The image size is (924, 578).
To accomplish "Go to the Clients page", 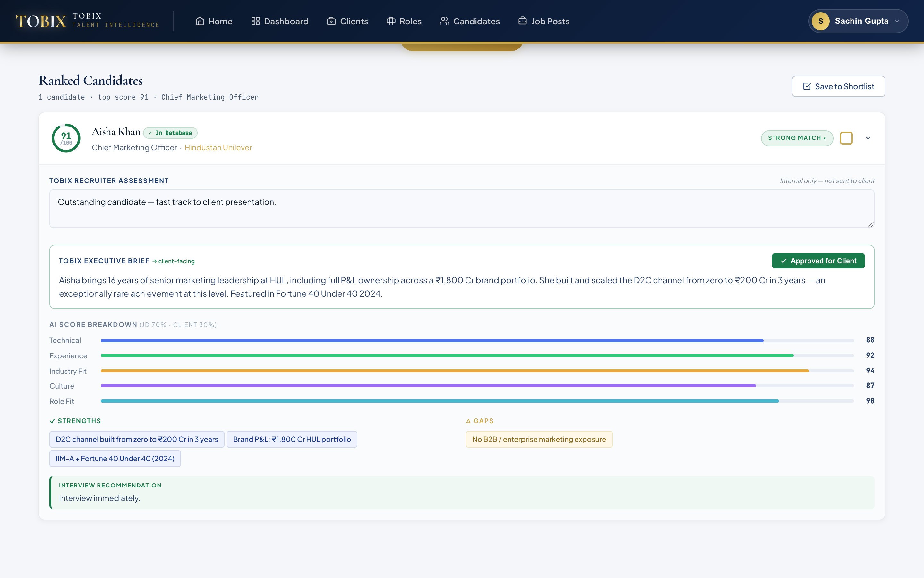I will (347, 21).
